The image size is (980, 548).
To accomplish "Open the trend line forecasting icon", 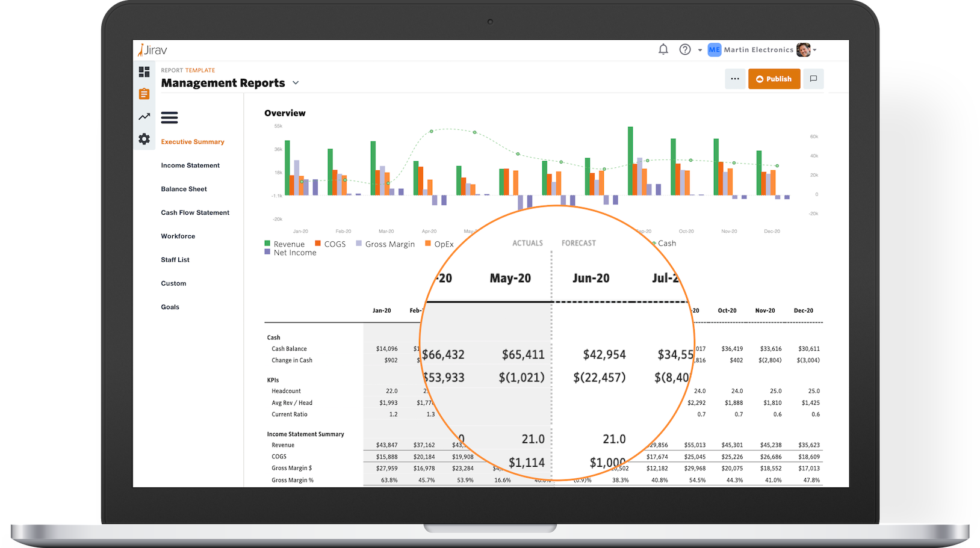I will pyautogui.click(x=144, y=117).
